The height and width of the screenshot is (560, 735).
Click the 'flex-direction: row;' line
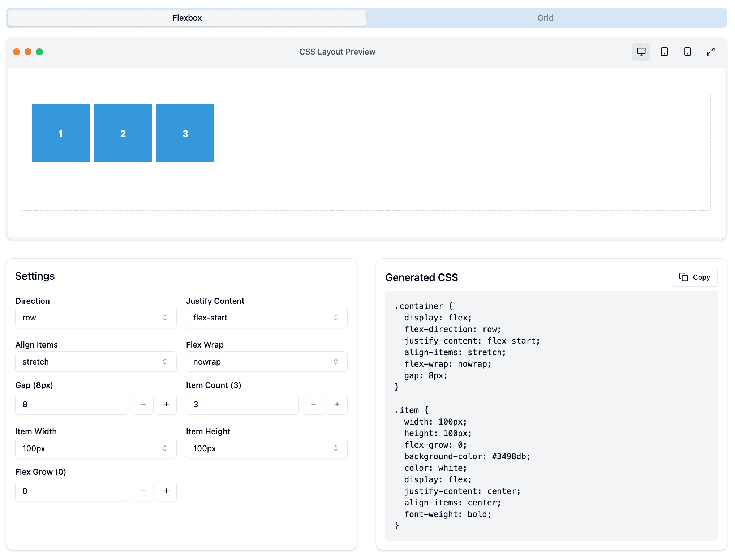(x=452, y=329)
